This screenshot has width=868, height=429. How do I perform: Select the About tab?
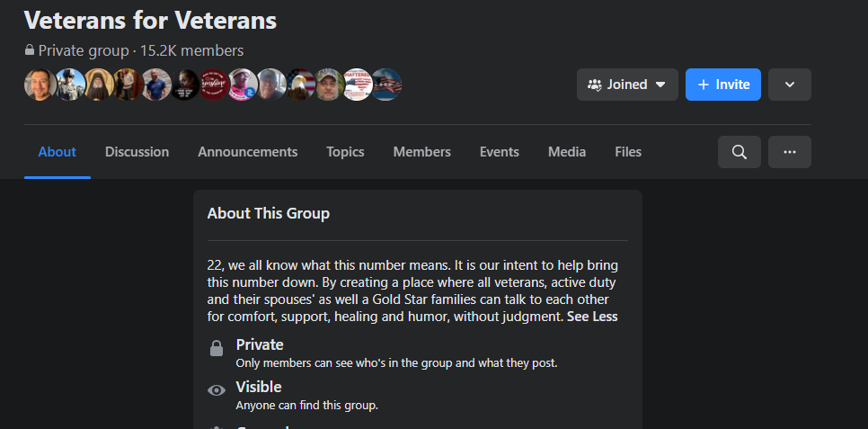[x=57, y=152]
